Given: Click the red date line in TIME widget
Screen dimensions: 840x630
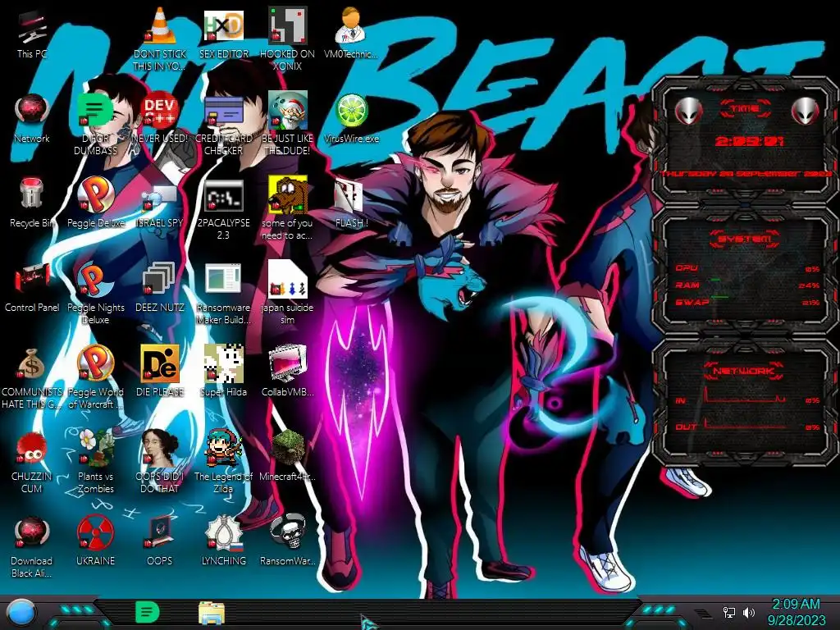Looking at the screenshot, I should 746,174.
